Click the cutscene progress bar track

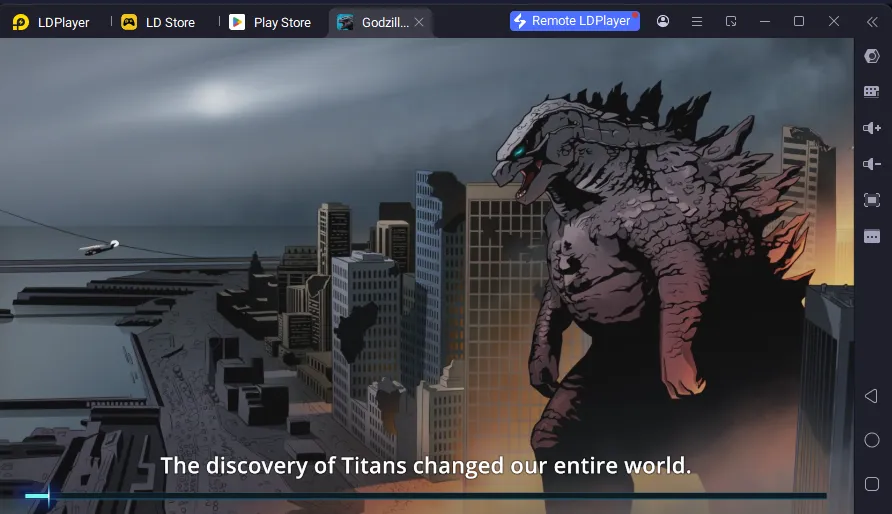[x=430, y=496]
